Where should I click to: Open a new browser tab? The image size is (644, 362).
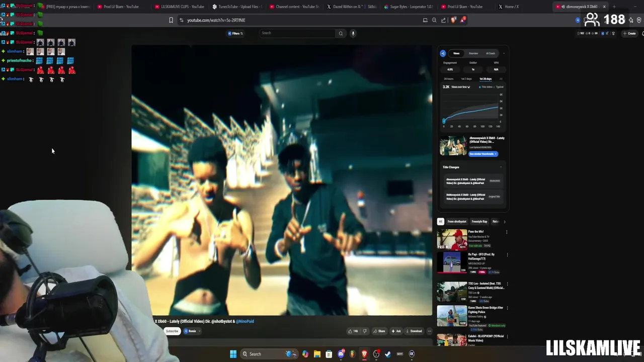(x=614, y=7)
